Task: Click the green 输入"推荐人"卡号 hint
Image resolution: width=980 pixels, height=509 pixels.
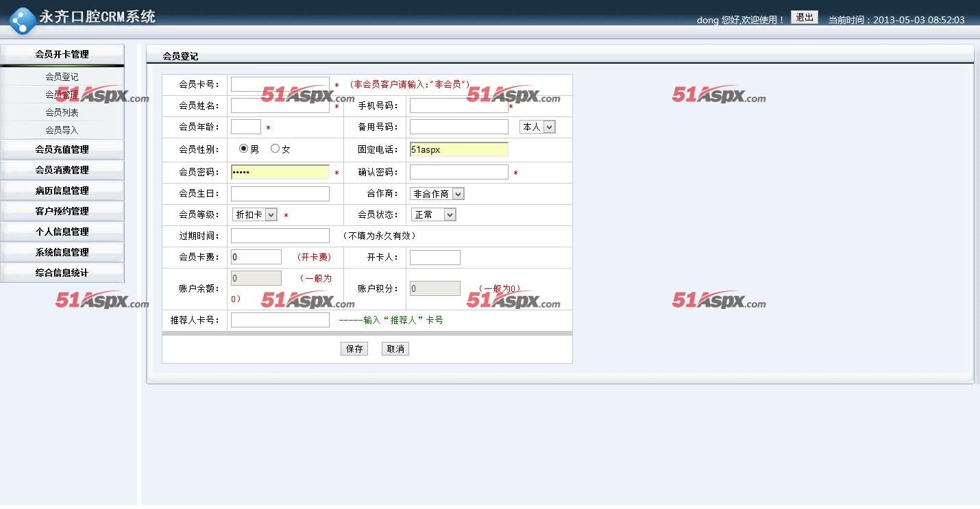Action: tap(391, 320)
